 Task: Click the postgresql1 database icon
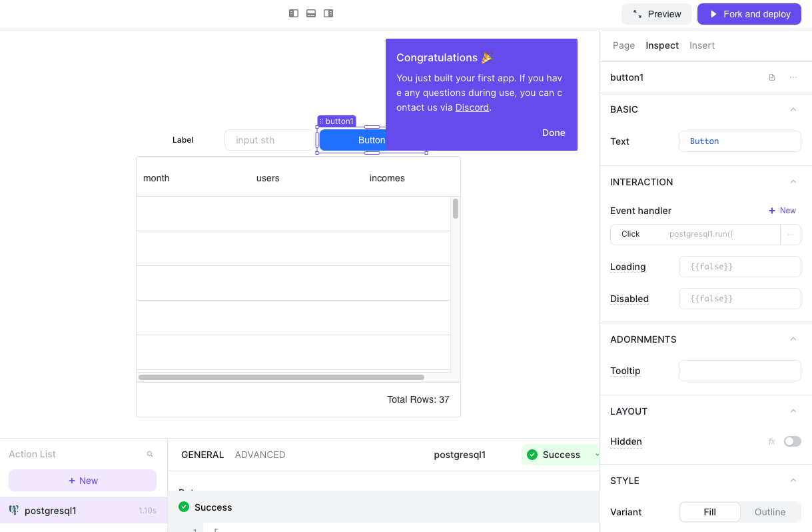click(14, 511)
